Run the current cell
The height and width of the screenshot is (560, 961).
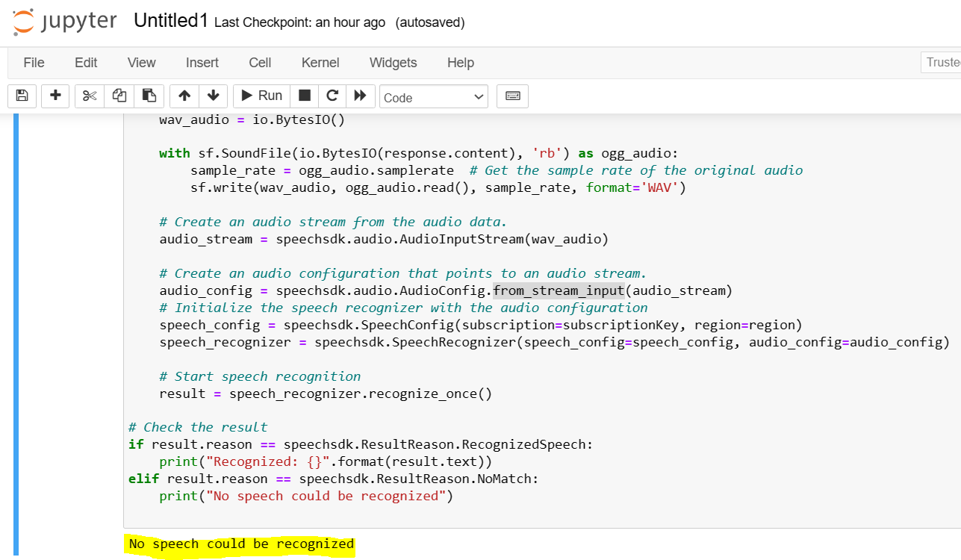click(x=261, y=96)
